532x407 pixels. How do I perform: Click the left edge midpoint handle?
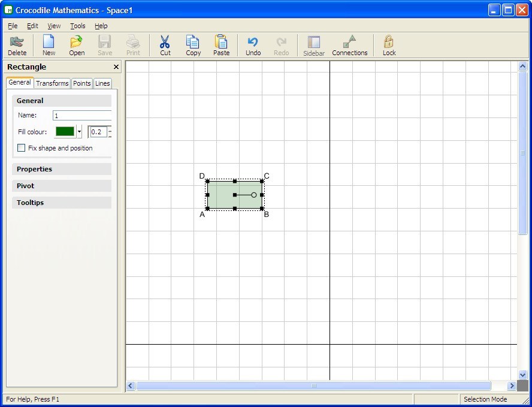coord(208,195)
